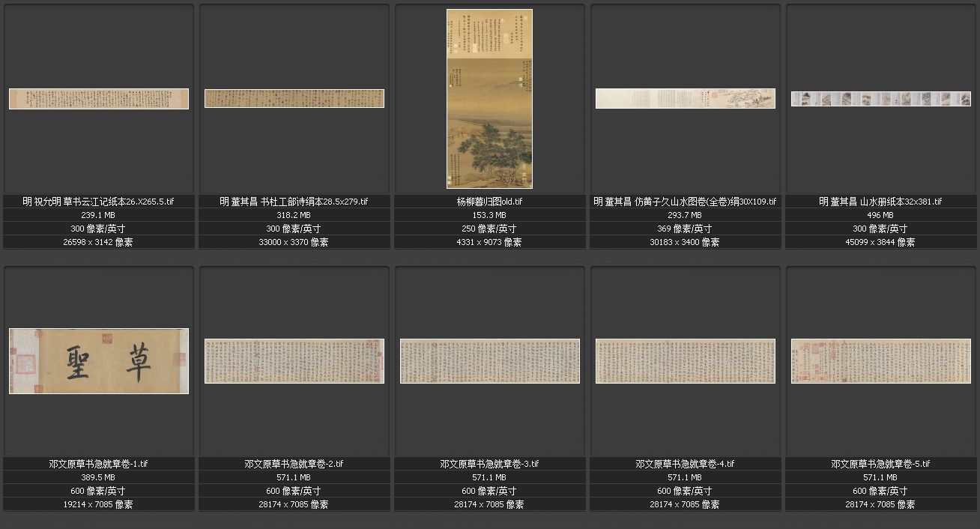Click the filename text 邓文原草书急就章卷-1.tif
The image size is (980, 529).
pos(98,464)
